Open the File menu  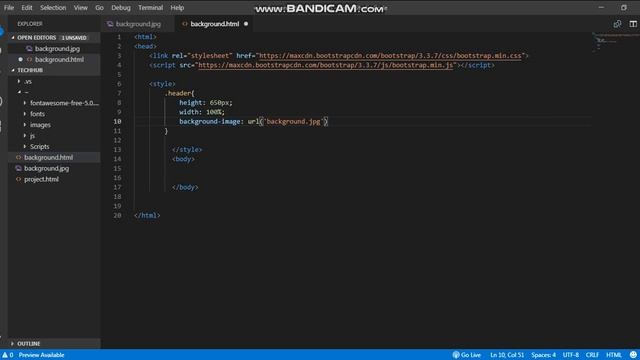(9, 8)
